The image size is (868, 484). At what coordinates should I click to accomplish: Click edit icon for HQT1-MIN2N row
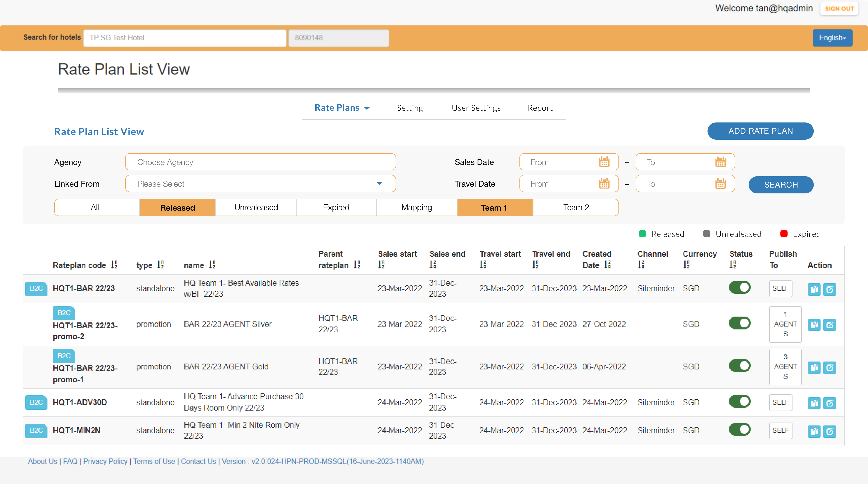pyautogui.click(x=829, y=431)
